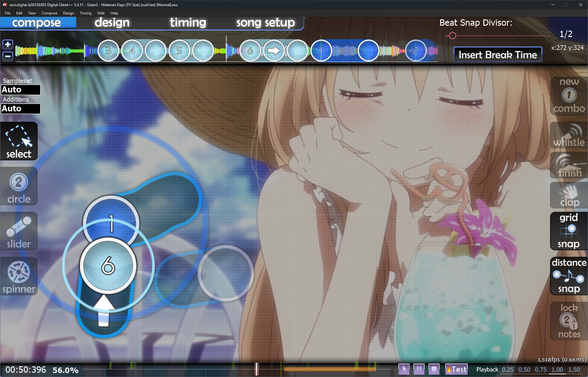Click Insert Break Time button

point(498,55)
